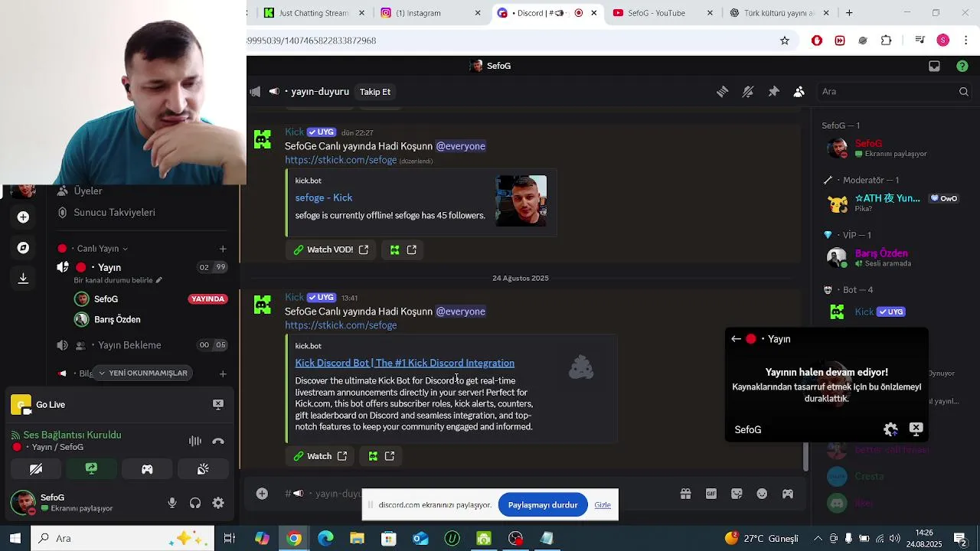980x551 pixels.
Task: Open the emoji picker
Action: click(x=762, y=494)
